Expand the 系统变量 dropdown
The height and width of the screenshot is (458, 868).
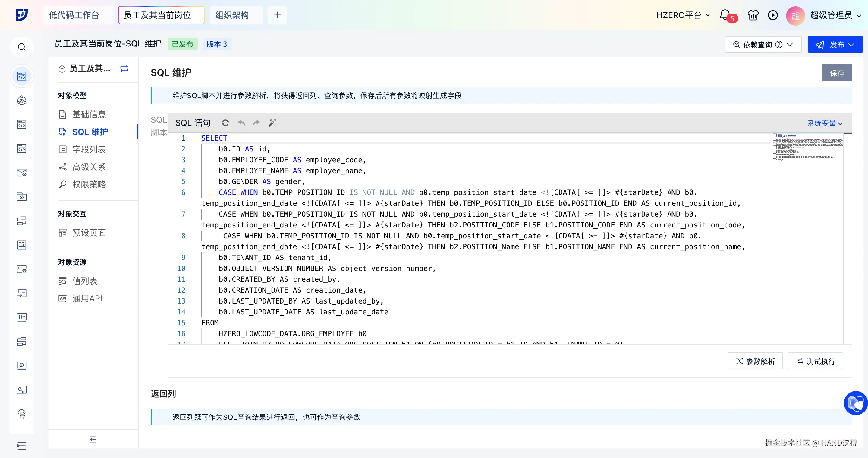tap(824, 123)
